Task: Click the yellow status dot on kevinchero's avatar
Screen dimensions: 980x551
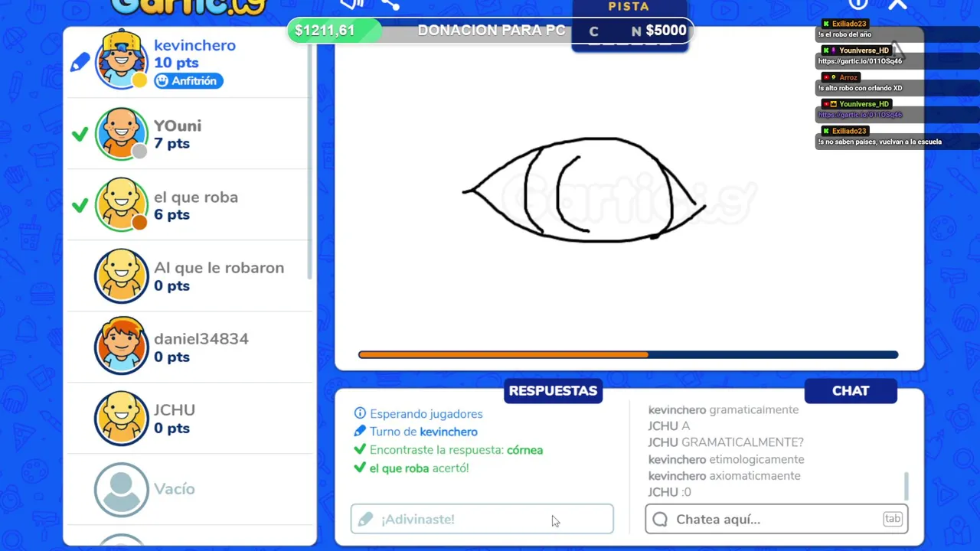Action: coord(139,80)
